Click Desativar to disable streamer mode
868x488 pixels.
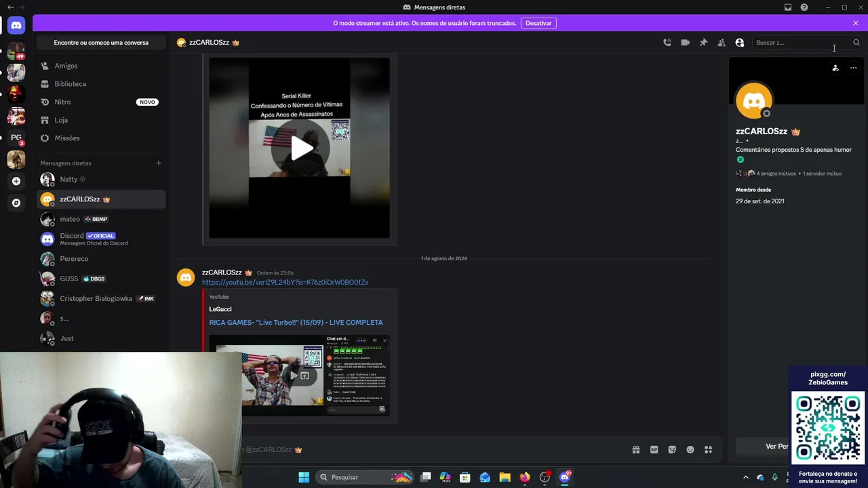pyautogui.click(x=538, y=23)
